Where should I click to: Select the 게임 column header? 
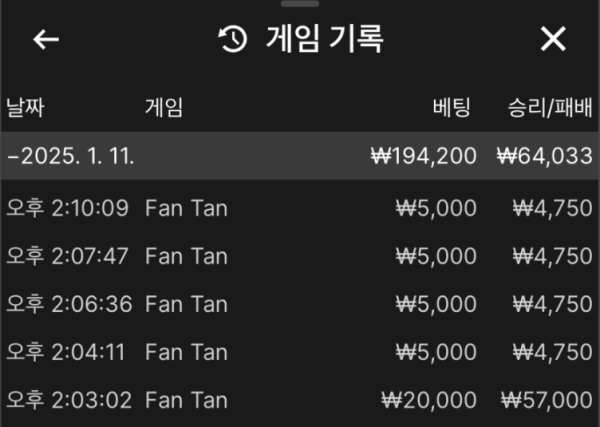[x=164, y=108]
